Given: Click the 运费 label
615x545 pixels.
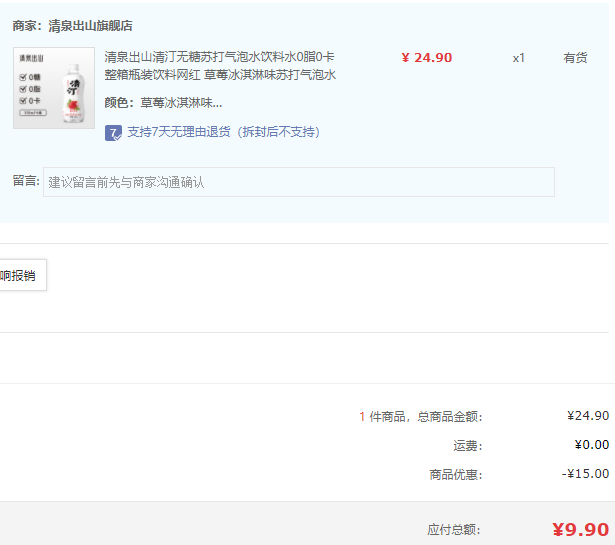Looking at the screenshot, I should click(x=468, y=446).
